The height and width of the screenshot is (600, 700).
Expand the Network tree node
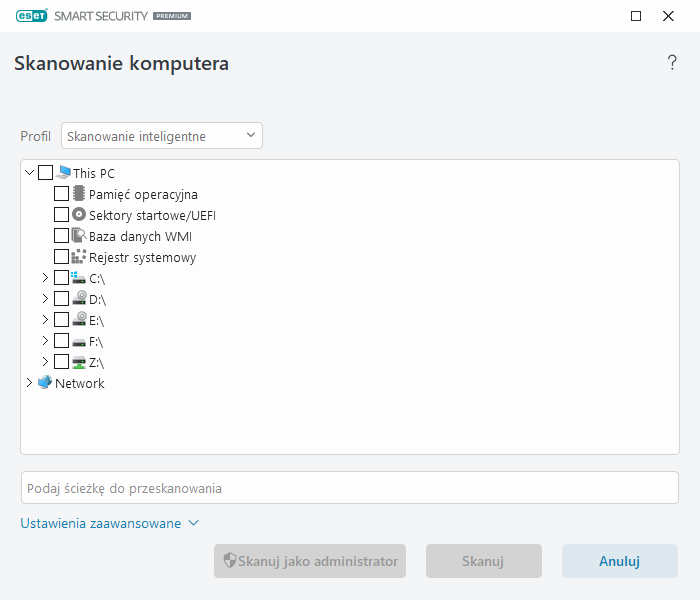click(x=29, y=383)
